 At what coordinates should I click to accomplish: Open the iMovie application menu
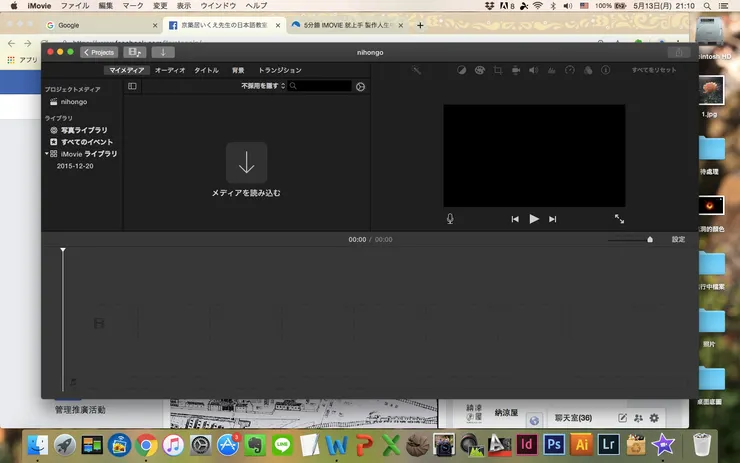point(39,6)
